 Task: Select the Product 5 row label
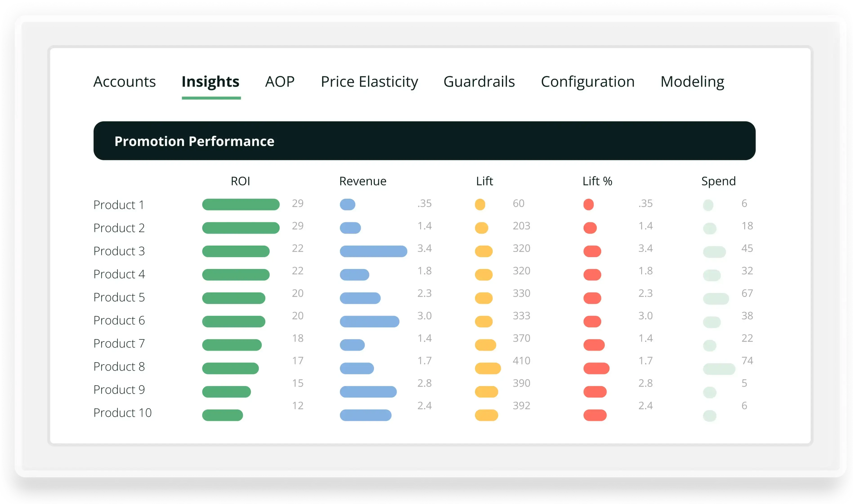point(119,297)
